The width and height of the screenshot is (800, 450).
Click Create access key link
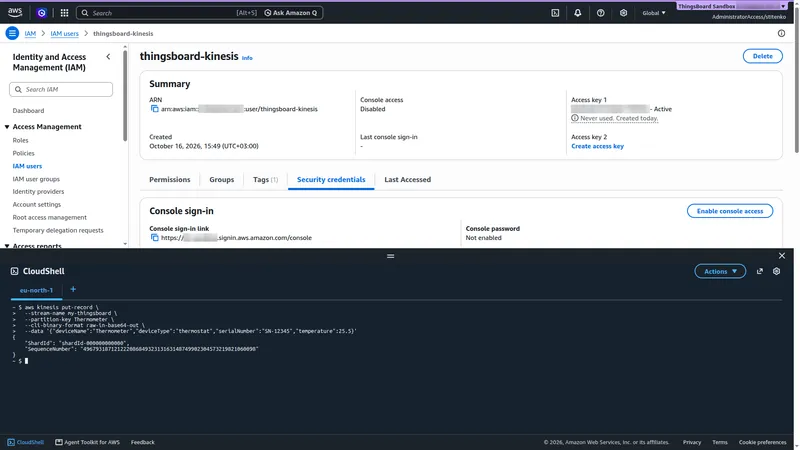tap(597, 146)
